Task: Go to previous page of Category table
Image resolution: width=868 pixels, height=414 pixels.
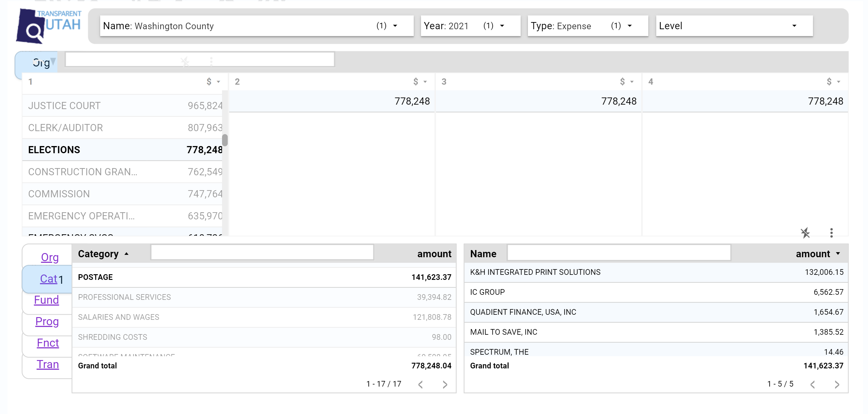Action: coord(420,384)
